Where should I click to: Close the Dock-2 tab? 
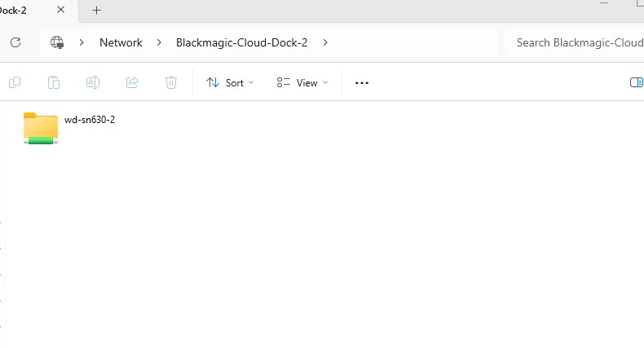[x=61, y=10]
